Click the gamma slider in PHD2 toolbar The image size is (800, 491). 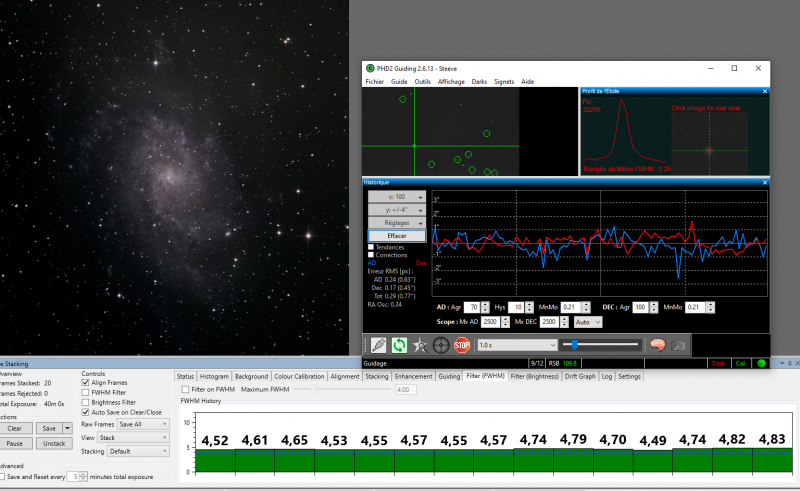click(x=600, y=345)
